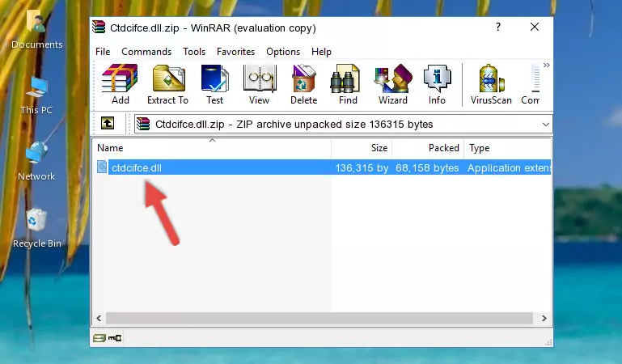The image size is (622, 364).
Task: Click the 68,158 bytes packed value
Action: click(427, 168)
